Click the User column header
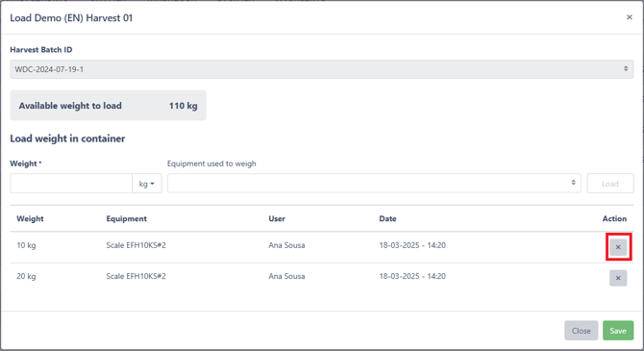 (277, 218)
